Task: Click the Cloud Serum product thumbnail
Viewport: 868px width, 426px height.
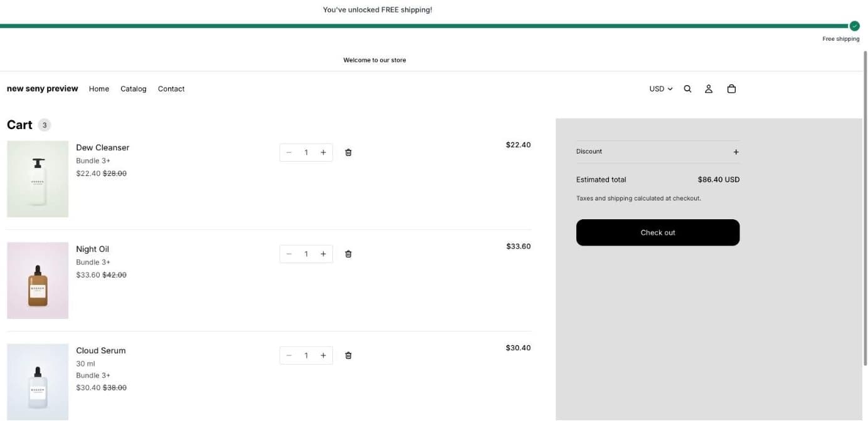Action: [x=38, y=382]
